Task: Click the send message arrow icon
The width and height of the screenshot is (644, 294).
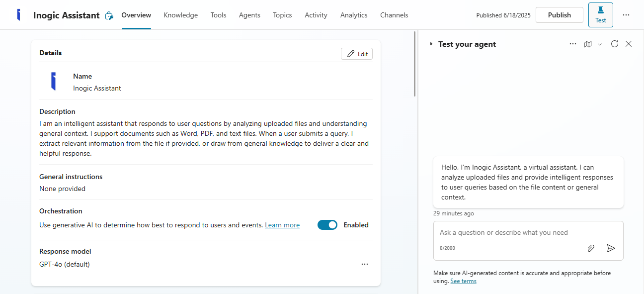Action: click(611, 248)
